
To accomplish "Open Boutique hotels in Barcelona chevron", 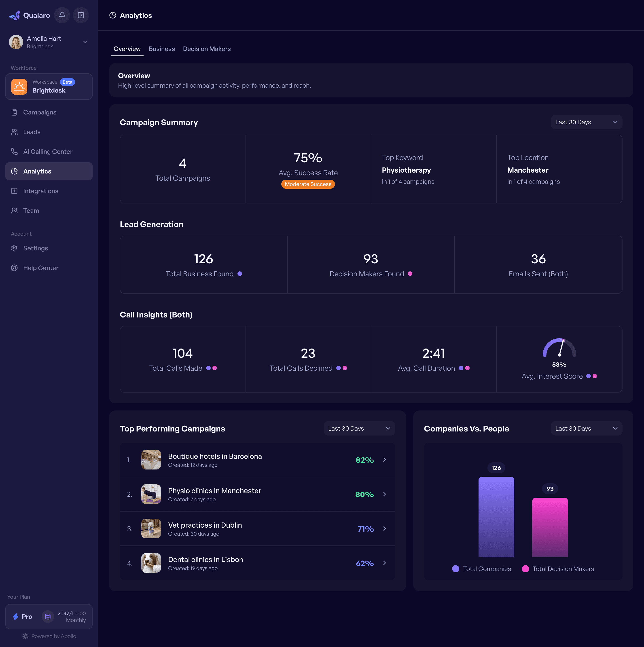I will point(384,460).
